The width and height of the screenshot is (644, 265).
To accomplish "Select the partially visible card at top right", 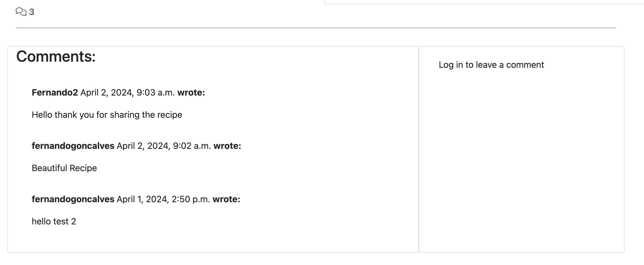I will (x=484, y=1).
